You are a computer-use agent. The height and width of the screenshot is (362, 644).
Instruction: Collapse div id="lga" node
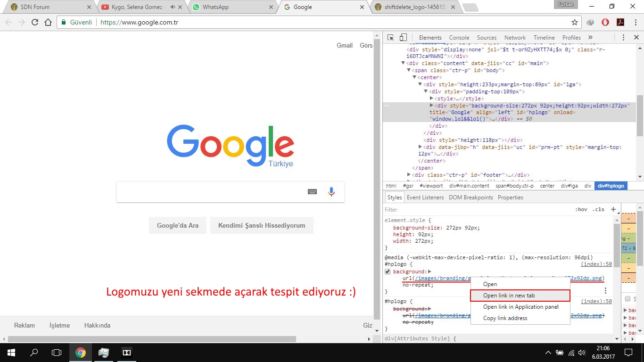tap(420, 84)
